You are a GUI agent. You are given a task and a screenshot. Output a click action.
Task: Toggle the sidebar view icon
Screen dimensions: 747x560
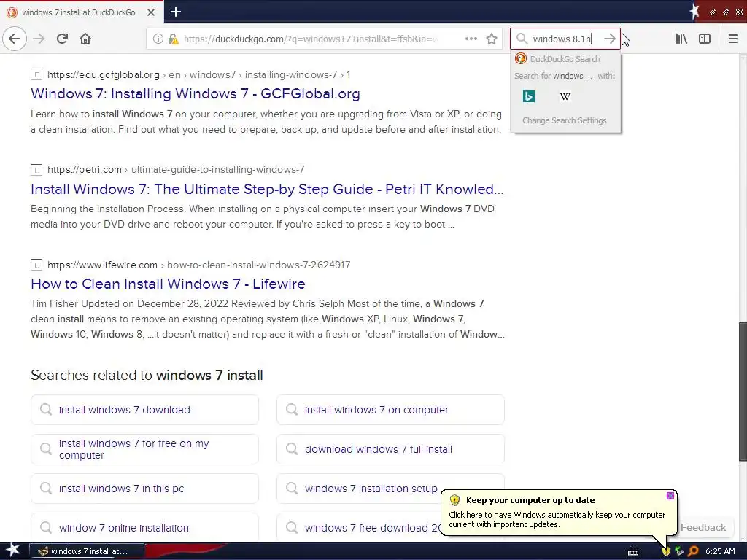tap(705, 39)
